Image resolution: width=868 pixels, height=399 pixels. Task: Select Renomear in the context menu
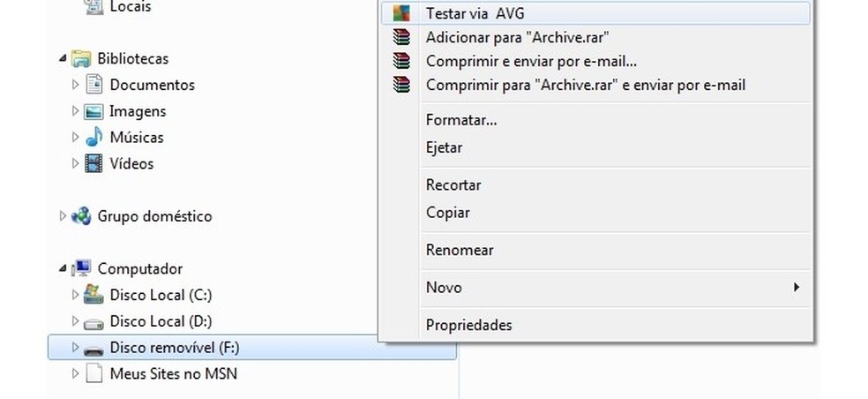(460, 251)
